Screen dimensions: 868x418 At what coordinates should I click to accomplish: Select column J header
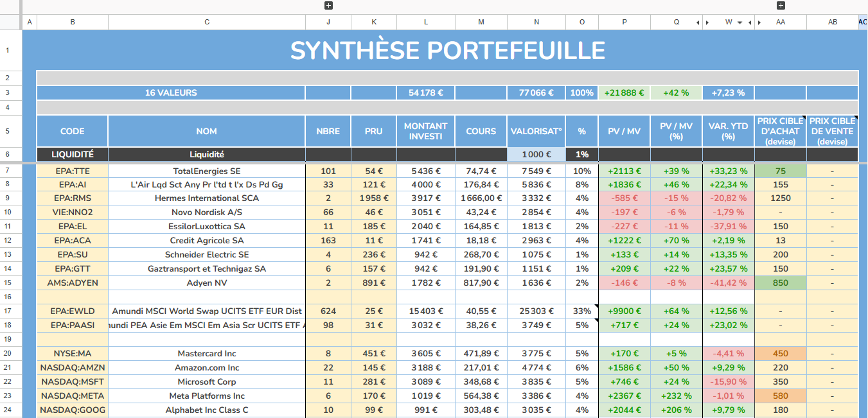(328, 22)
